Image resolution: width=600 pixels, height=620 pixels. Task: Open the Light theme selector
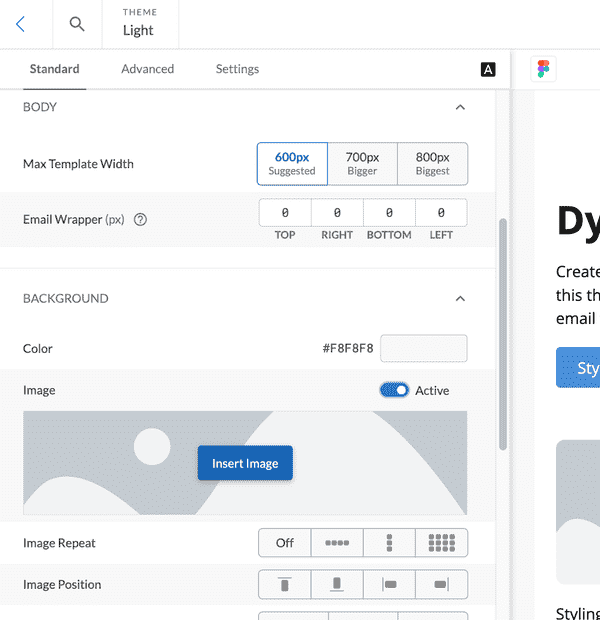pos(140,24)
